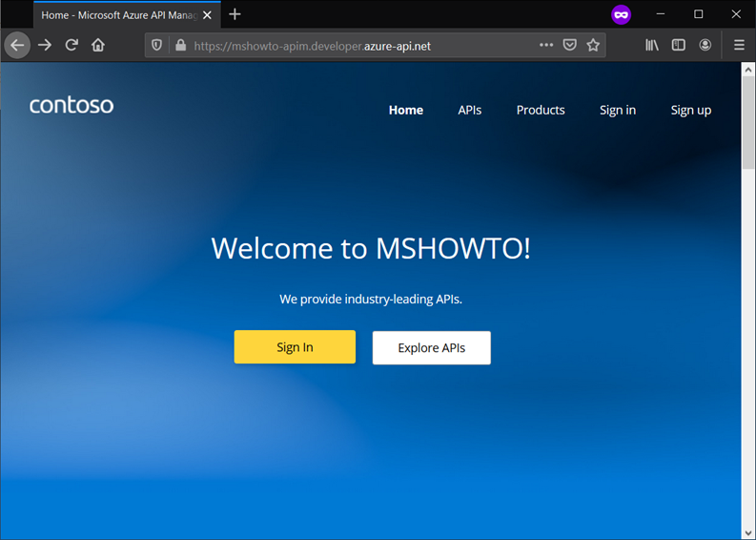Click the 'We provide industry-leading APIs.' text
The image size is (756, 540).
click(x=371, y=300)
